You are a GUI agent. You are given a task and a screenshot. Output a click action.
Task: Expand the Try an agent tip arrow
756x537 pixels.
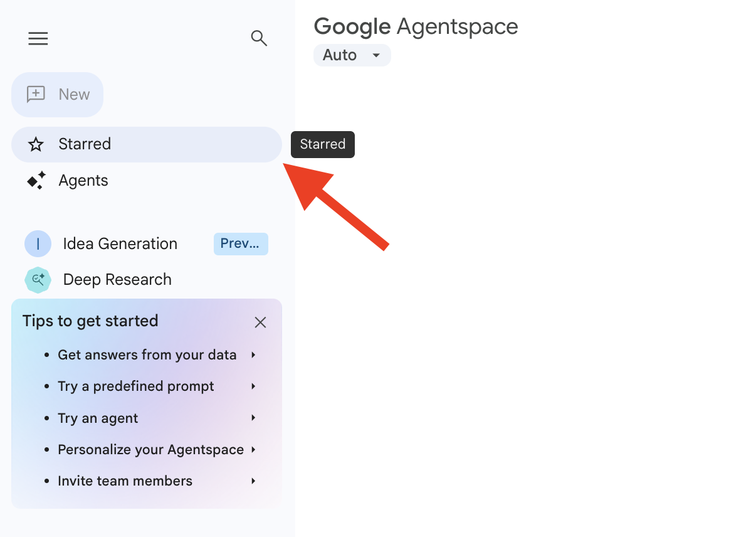(253, 418)
